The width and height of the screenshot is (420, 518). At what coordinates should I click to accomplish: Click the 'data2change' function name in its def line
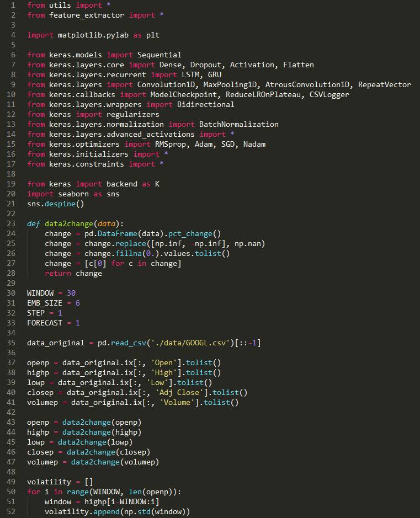[69, 223]
